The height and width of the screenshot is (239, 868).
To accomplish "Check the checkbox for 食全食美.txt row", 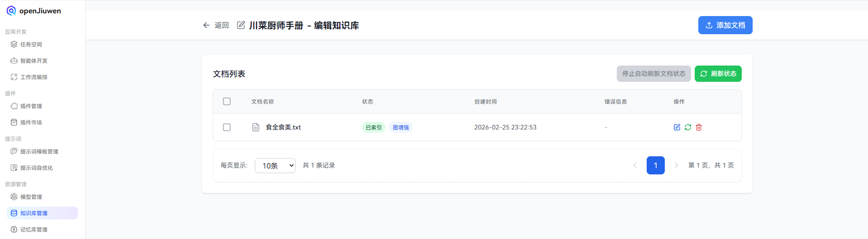I will coord(227,127).
